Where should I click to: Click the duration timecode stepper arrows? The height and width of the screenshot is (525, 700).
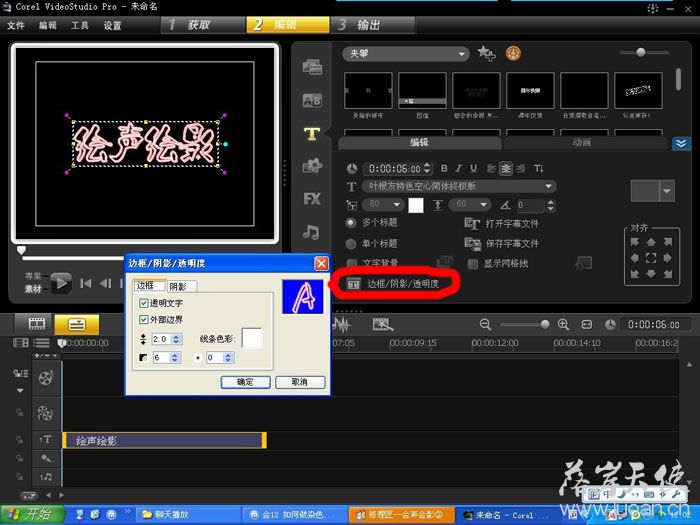(x=427, y=168)
